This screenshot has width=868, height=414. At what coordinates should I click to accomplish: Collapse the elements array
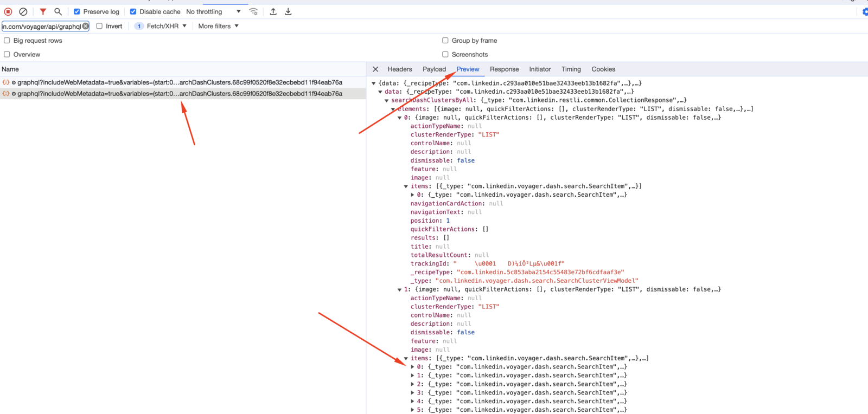[393, 109]
